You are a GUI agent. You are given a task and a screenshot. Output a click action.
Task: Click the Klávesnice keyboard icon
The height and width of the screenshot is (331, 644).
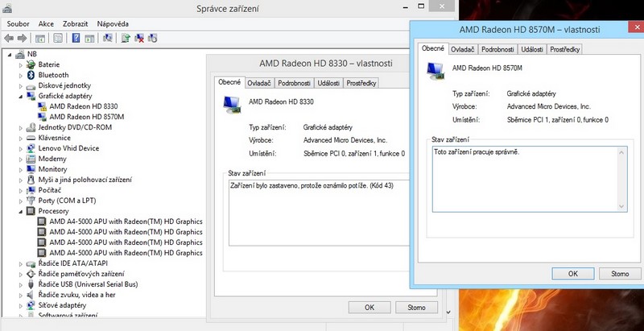pyautogui.click(x=31, y=138)
